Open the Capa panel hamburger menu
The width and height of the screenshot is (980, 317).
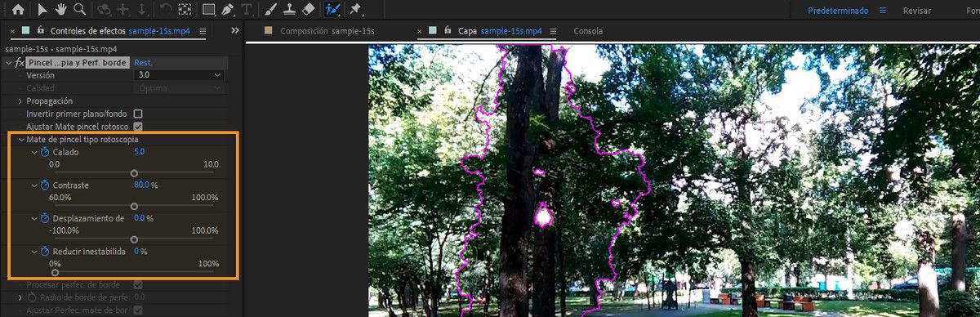point(554,31)
